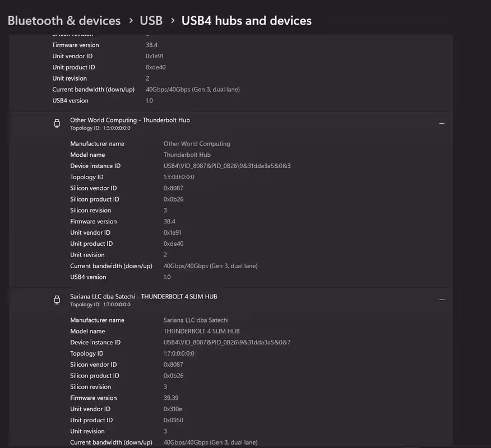The height and width of the screenshot is (448, 491).
Task: Select the Other World Computing - Thunderbolt Hub header
Action: [130, 120]
